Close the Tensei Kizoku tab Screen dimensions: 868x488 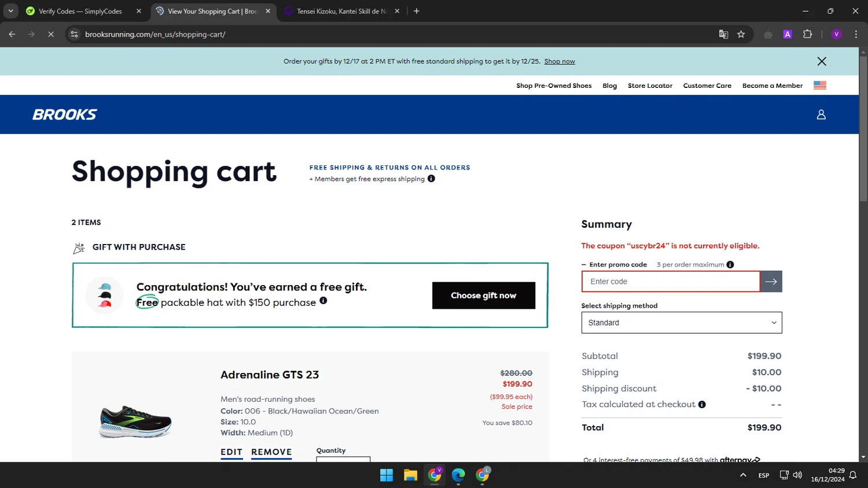coord(397,11)
